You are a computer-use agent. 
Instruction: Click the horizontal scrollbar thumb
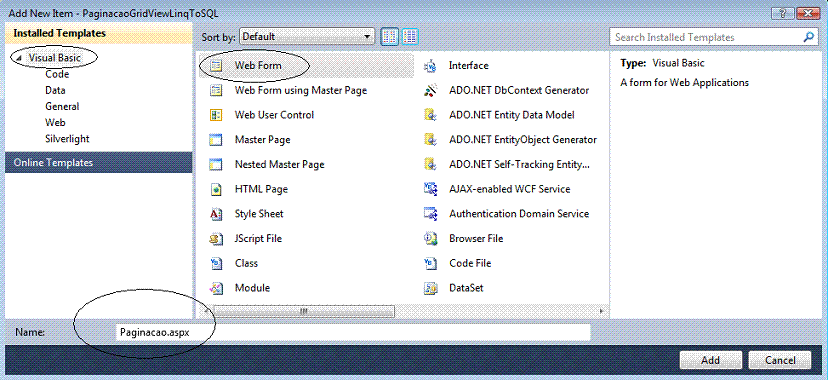[304, 311]
